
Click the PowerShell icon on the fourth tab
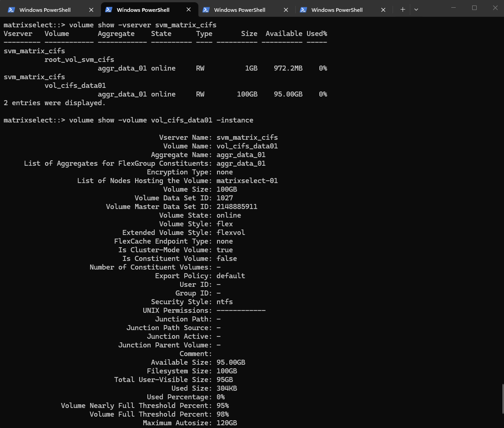[303, 10]
